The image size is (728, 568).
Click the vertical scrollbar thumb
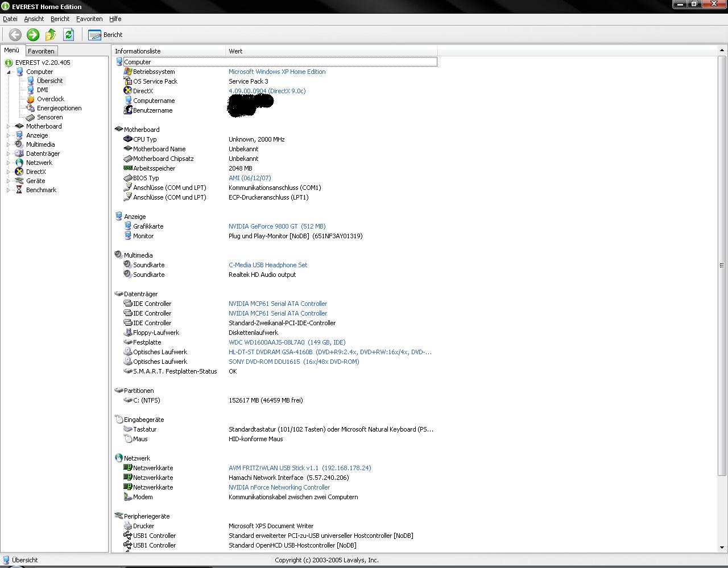pos(722,266)
